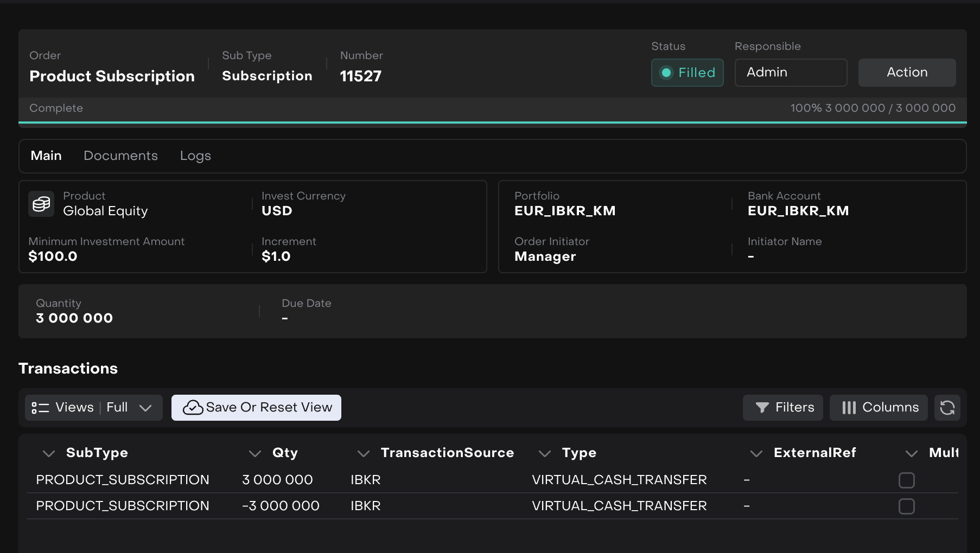Click the refresh transactions icon
Viewport: 980px width, 553px height.
[947, 408]
